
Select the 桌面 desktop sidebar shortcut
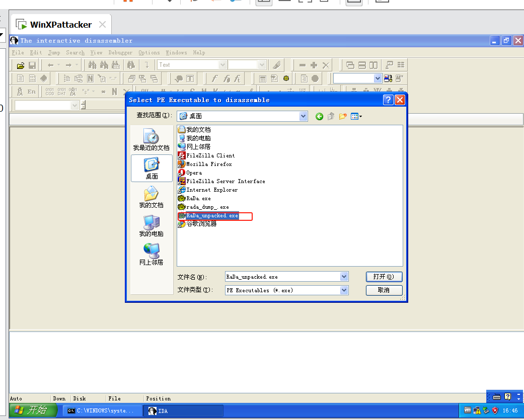(x=152, y=169)
